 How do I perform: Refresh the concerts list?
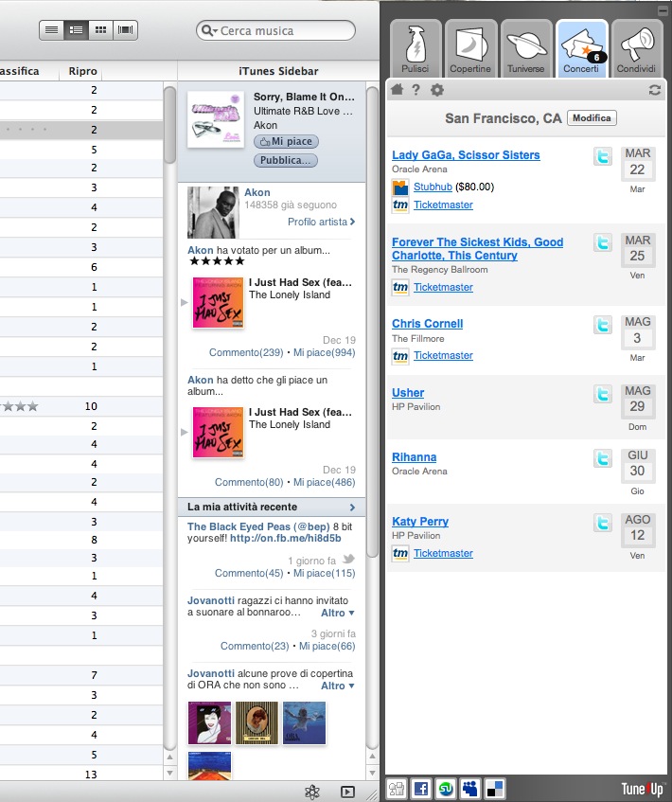[654, 91]
